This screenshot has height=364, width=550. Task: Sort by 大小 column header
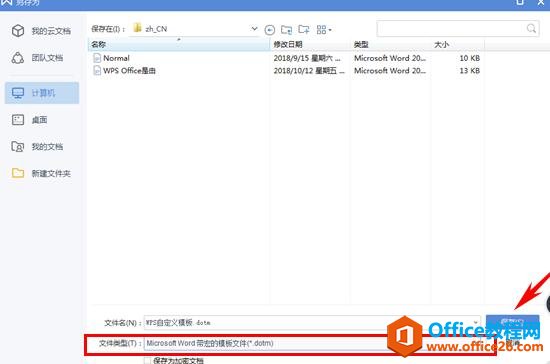tap(457, 45)
